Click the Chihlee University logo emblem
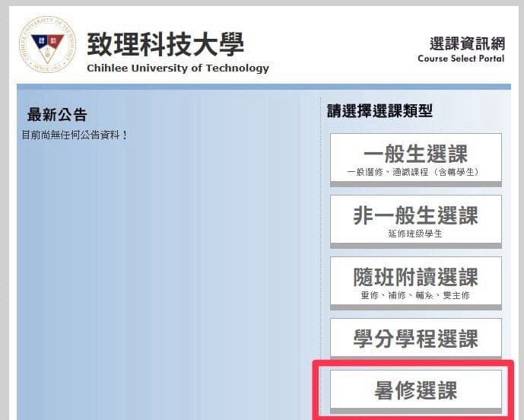524x420 pixels. [x=47, y=44]
